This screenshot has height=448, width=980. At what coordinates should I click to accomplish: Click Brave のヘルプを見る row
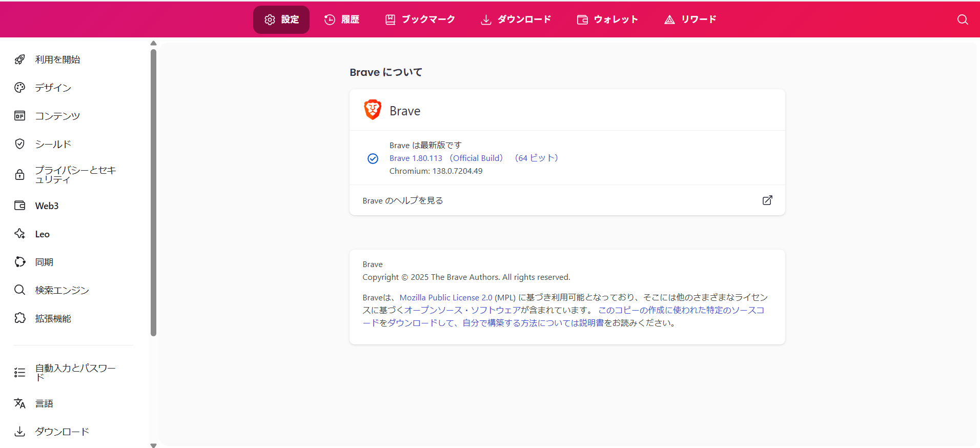point(567,200)
